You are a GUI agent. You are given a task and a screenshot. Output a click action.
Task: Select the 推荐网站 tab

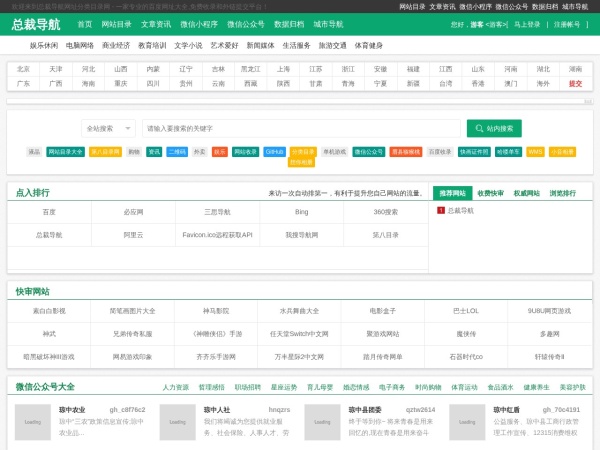452,193
